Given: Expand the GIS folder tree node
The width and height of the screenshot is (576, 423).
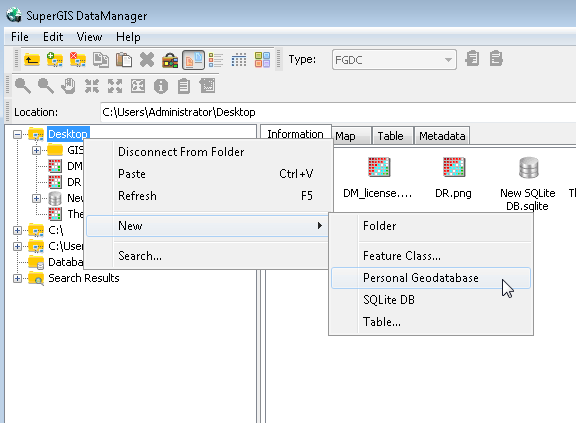Looking at the screenshot, I should (x=36, y=150).
